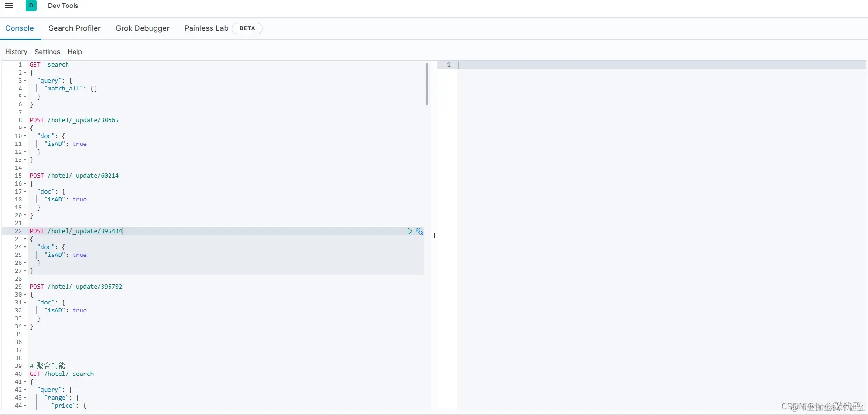Click '"isAD": true' on line 18

65,200
